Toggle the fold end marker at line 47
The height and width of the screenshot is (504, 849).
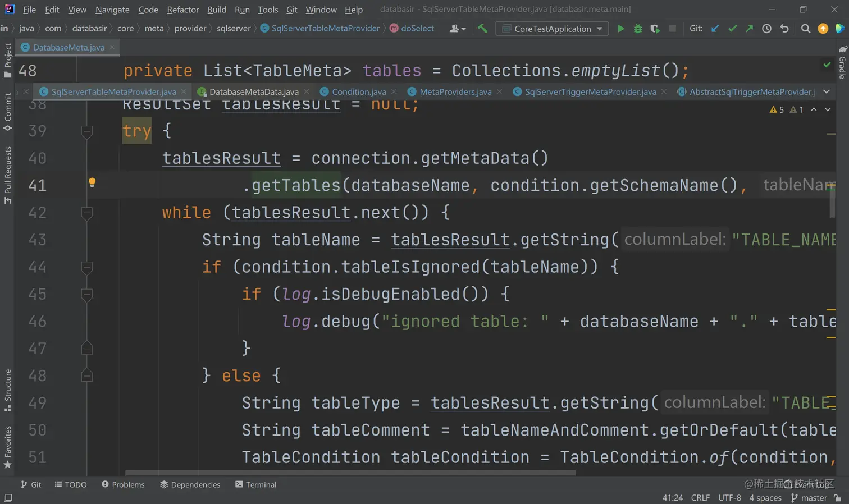(x=86, y=349)
